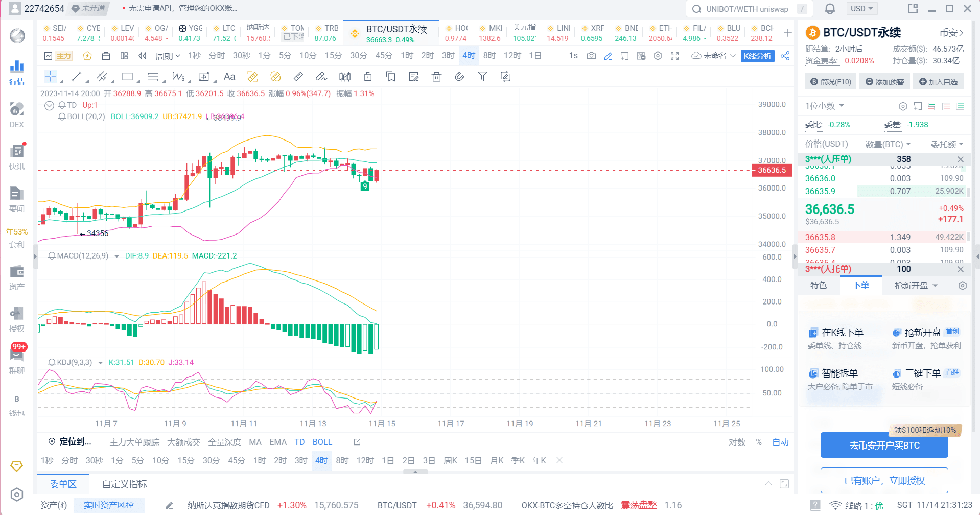Take a screenshot of the chart

click(x=591, y=56)
